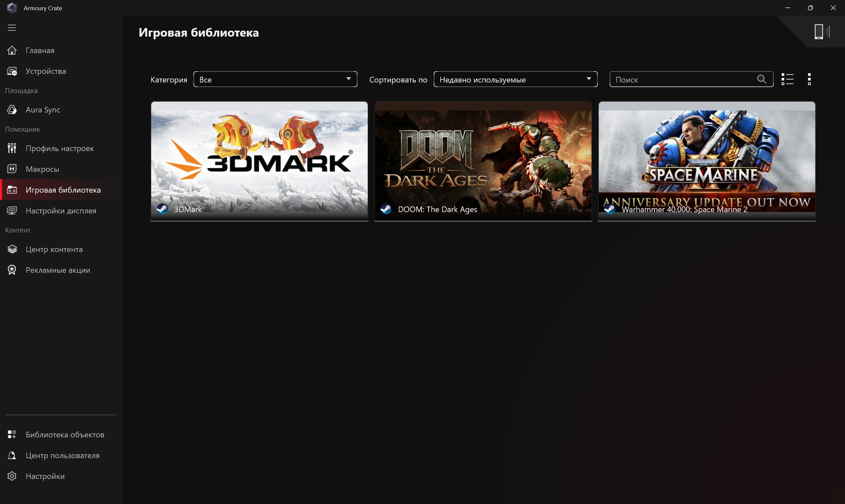Click the search magnifier icon
Viewport: 845px width, 504px height.
[x=761, y=79]
